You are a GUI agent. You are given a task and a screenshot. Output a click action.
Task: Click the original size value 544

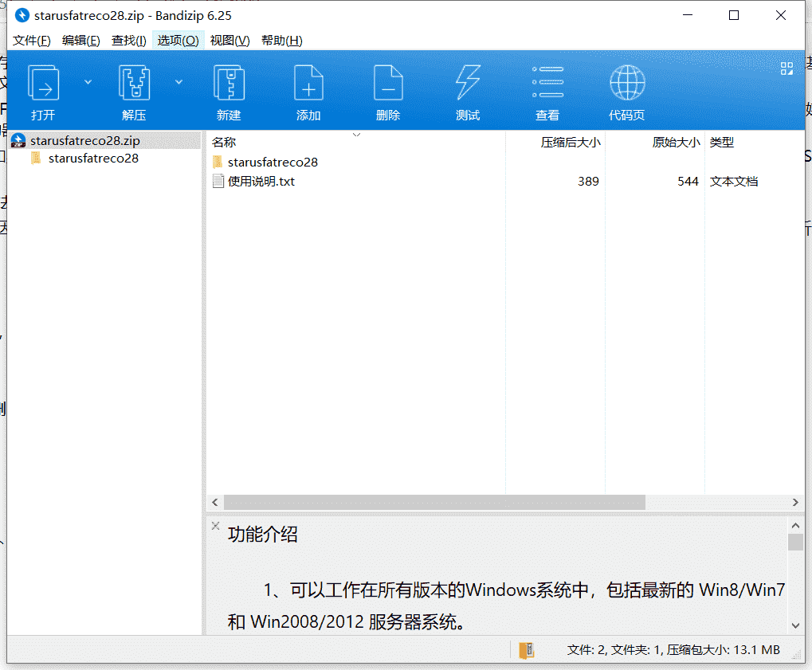(x=688, y=182)
